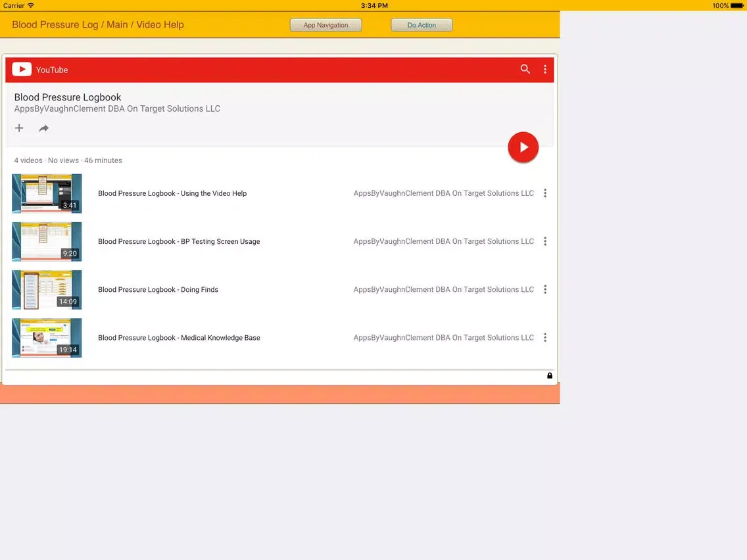Open options for Using the Video Help

545,193
